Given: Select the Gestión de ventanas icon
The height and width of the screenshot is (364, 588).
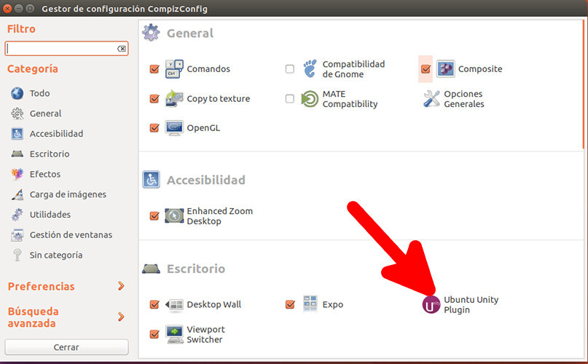Looking at the screenshot, I should pyautogui.click(x=17, y=234).
